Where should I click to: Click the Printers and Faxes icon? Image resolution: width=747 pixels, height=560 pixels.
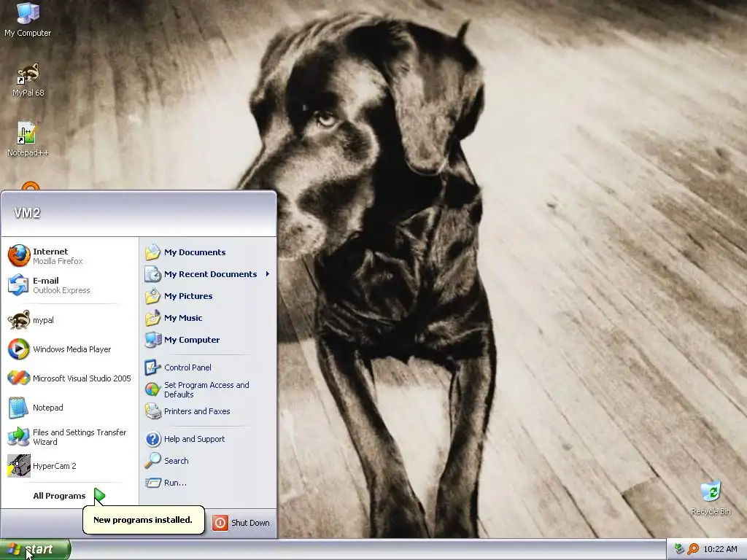click(x=153, y=411)
